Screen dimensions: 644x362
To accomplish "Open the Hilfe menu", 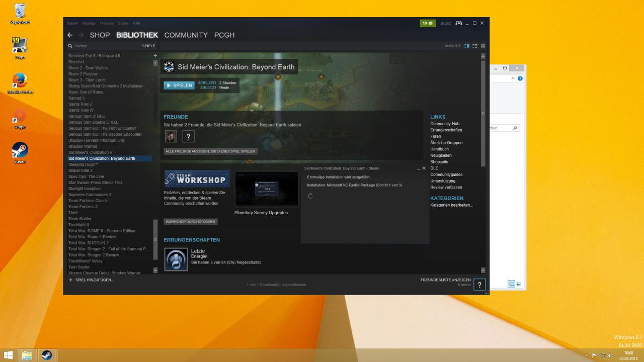I will pyautogui.click(x=136, y=23).
